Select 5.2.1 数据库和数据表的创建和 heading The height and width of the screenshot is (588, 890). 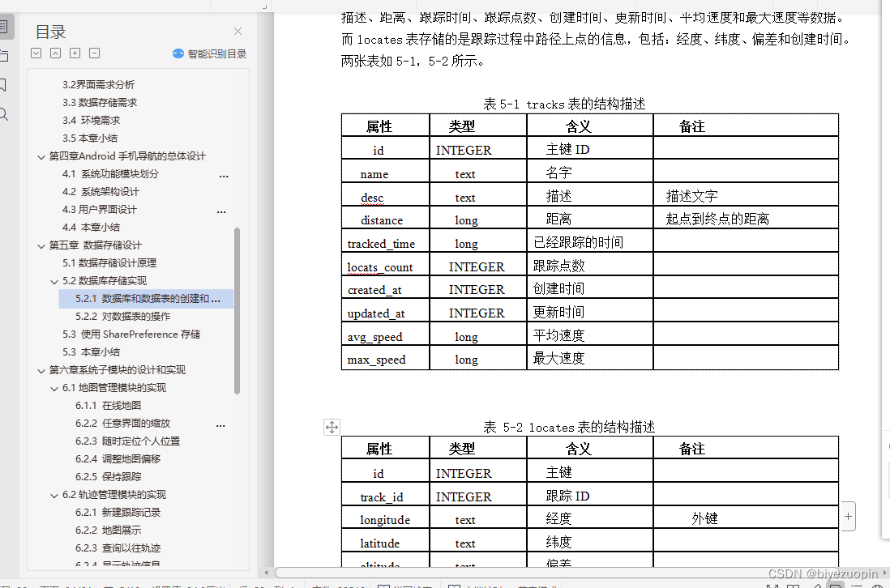[146, 299]
